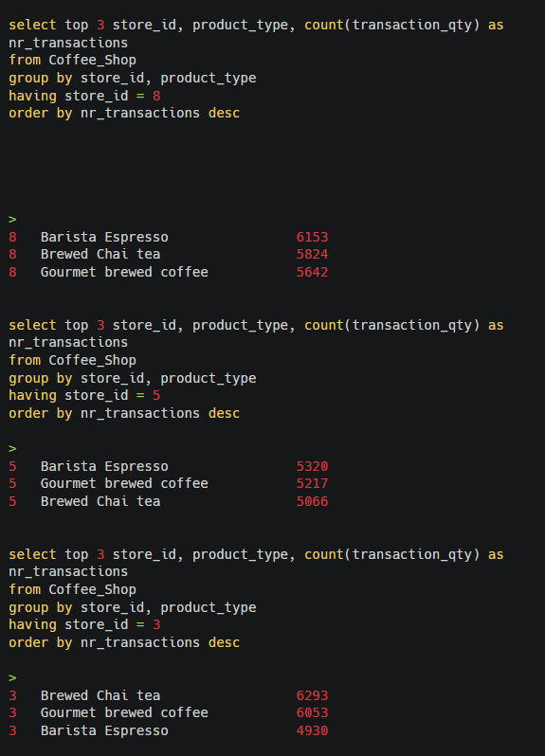
Task: Click Gourmet brewed coffee in store 5 results
Action: pos(124,483)
